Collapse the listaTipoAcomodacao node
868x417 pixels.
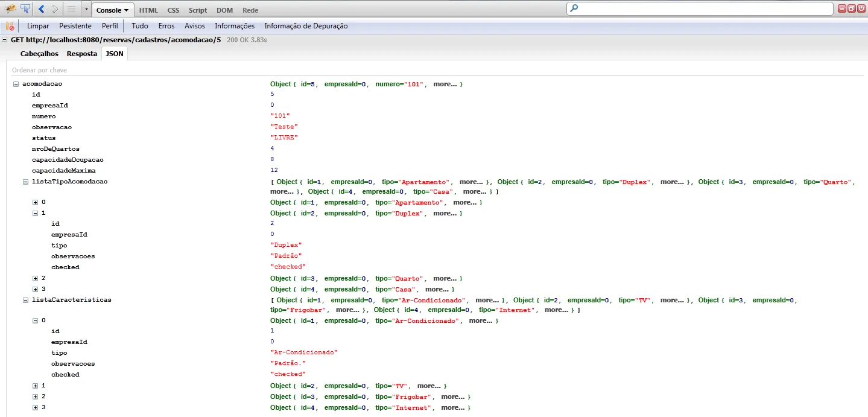[x=25, y=182]
